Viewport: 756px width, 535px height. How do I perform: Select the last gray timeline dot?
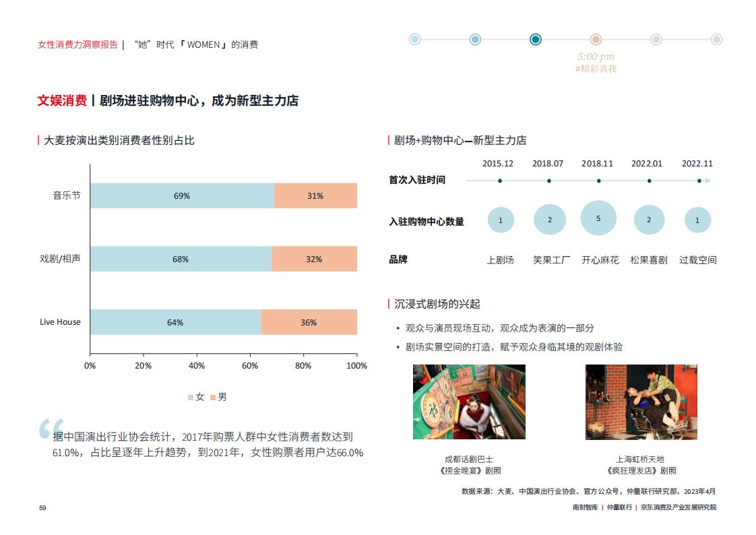click(716, 40)
